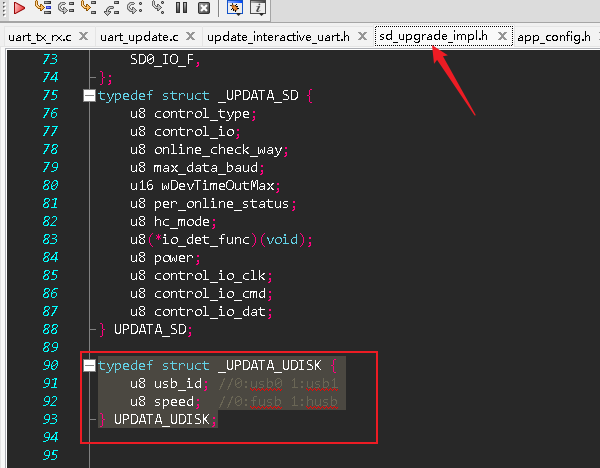
Task: Click the Next instruction debugger icon
Action: click(x=135, y=7)
